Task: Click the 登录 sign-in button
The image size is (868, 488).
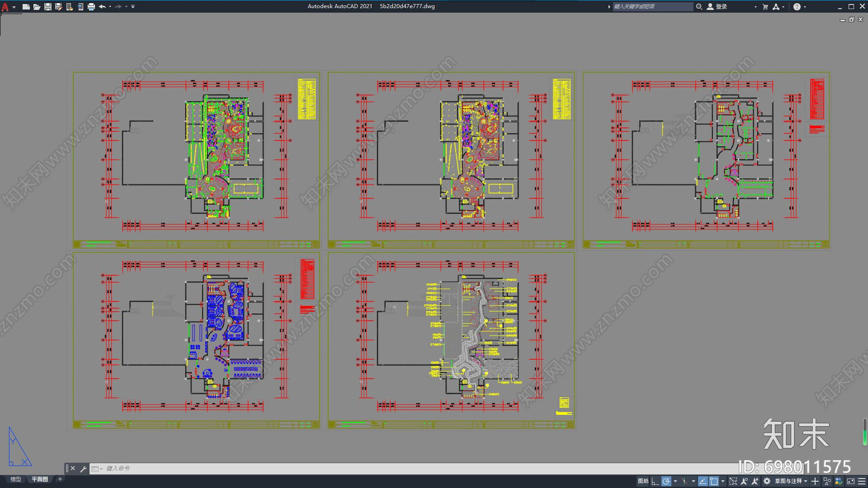Action: point(717,7)
